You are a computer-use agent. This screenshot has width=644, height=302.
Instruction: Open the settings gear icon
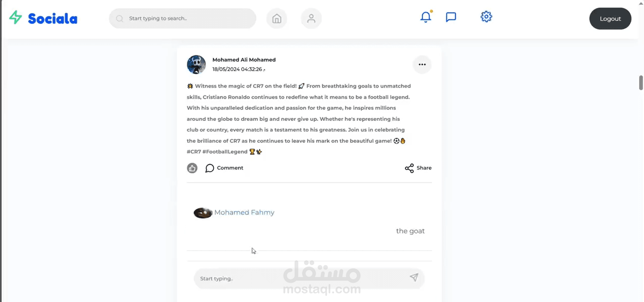point(486,16)
